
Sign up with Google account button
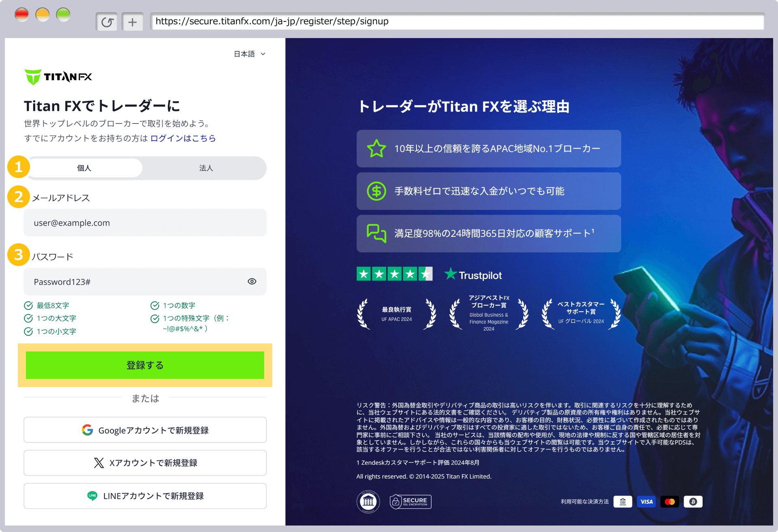pos(145,430)
